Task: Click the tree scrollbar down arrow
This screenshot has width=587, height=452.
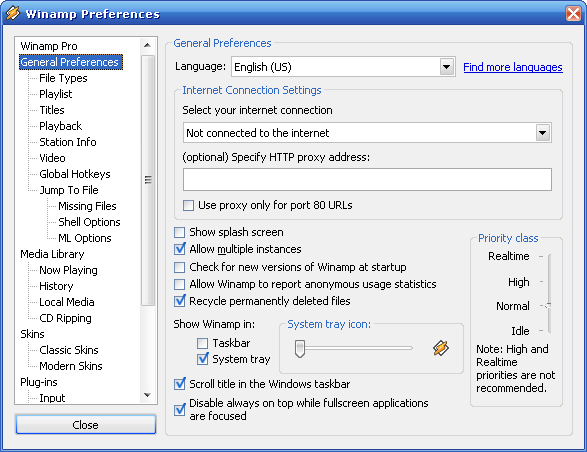Action: [x=147, y=395]
